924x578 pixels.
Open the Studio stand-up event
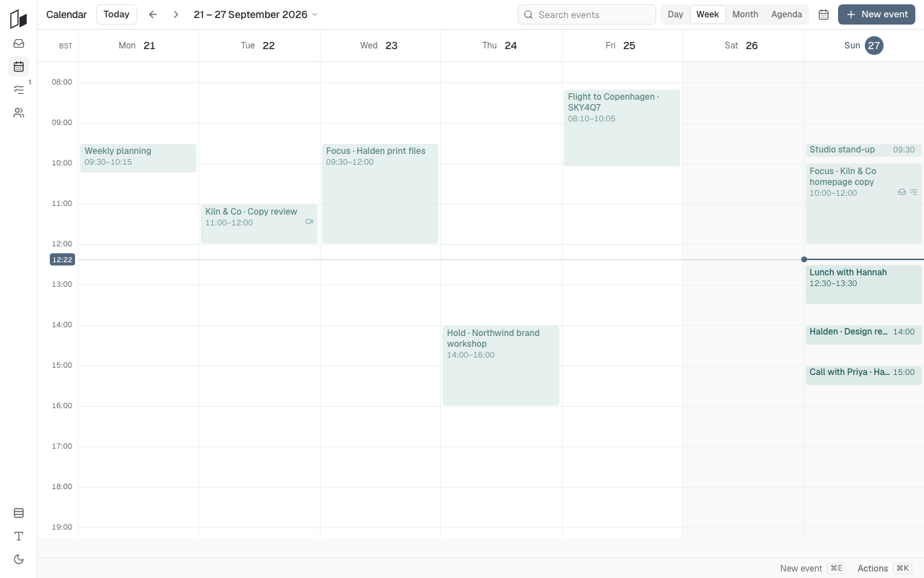[x=863, y=150]
